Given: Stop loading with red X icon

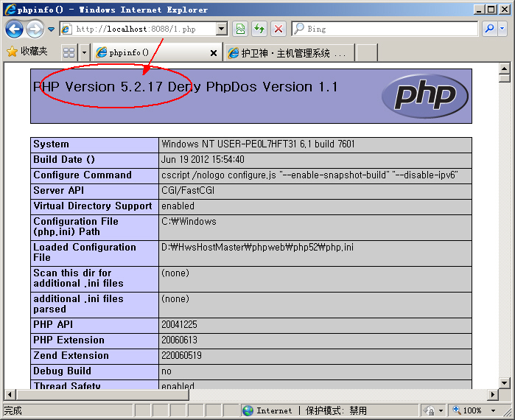Looking at the screenshot, I should [278, 29].
